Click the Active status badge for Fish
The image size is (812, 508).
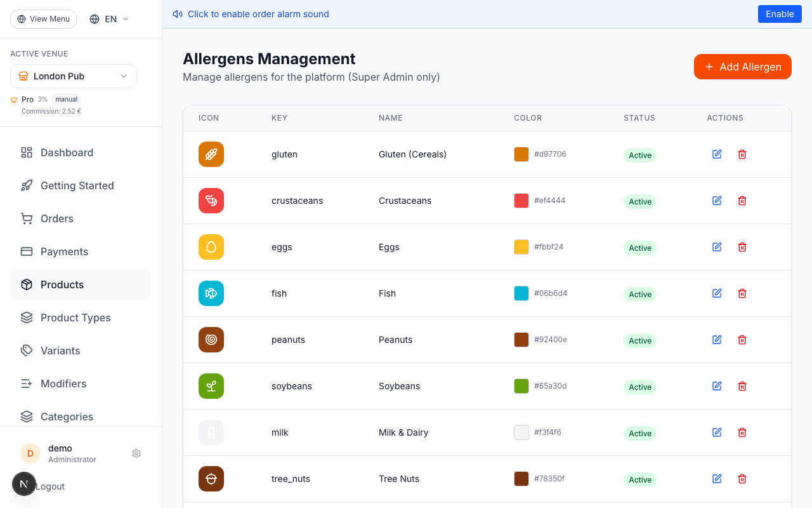[x=639, y=294]
